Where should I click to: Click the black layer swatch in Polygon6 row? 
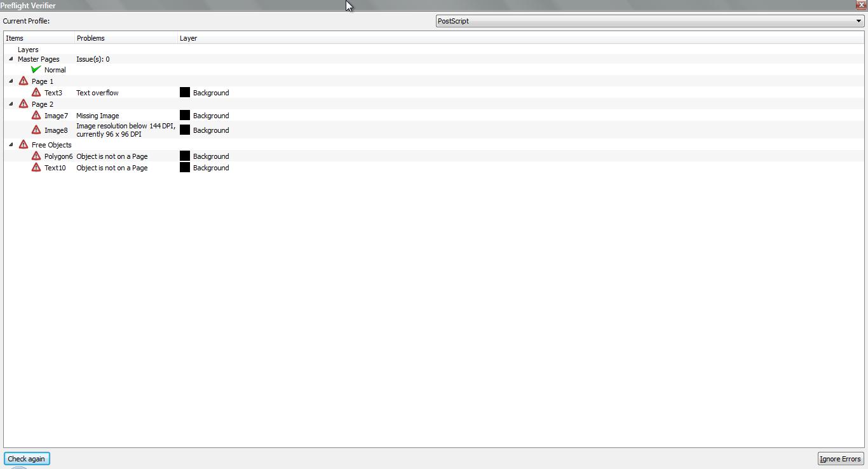click(185, 156)
